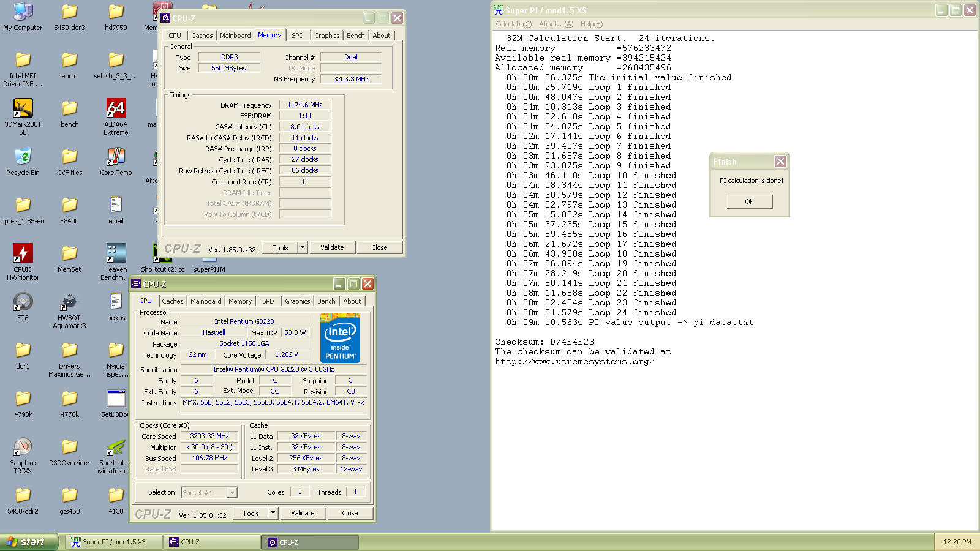Open Help menu in Super PI
Image resolution: width=980 pixels, height=551 pixels.
tap(592, 24)
